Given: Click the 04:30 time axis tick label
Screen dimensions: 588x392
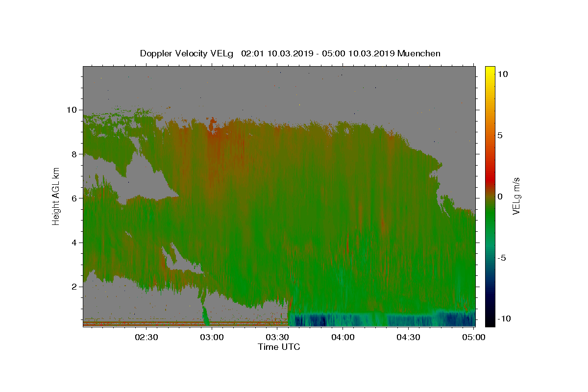Looking at the screenshot, I should (x=409, y=337).
